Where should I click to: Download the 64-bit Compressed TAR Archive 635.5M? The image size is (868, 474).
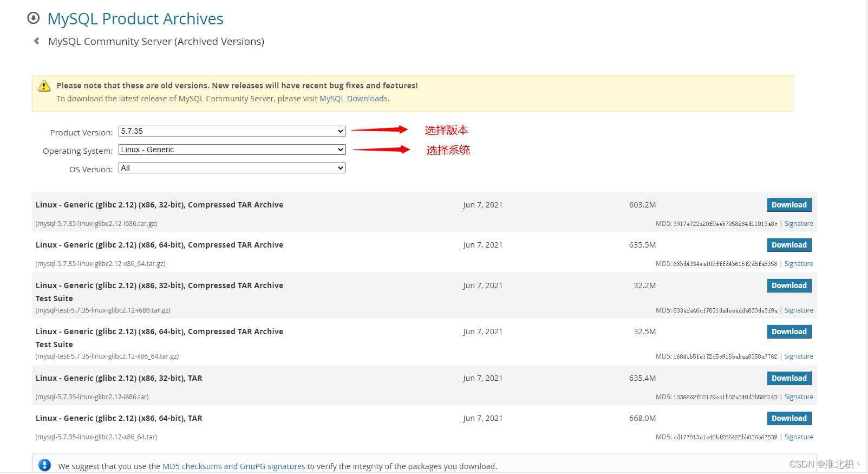(x=789, y=245)
